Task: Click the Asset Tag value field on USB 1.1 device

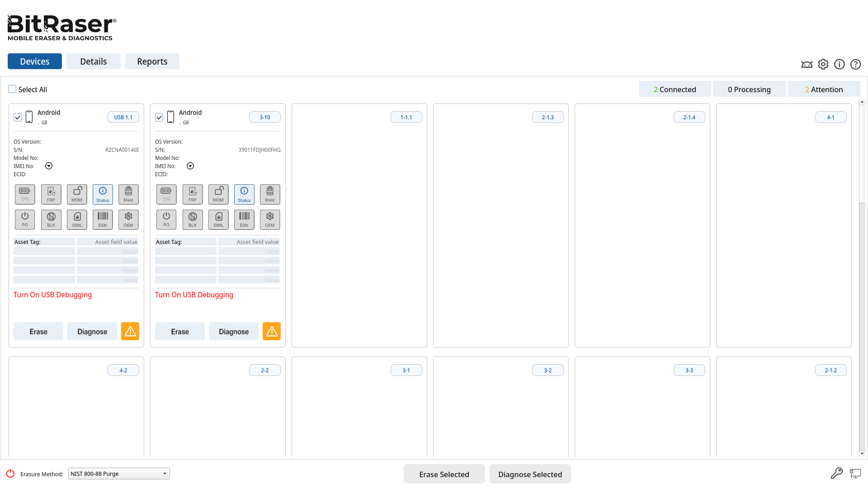Action: point(108,242)
